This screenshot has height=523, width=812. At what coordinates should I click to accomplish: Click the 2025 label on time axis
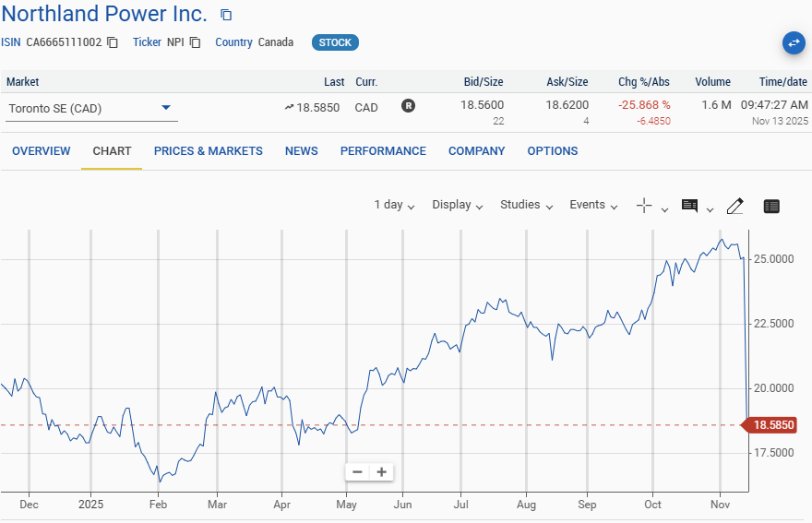[90, 505]
